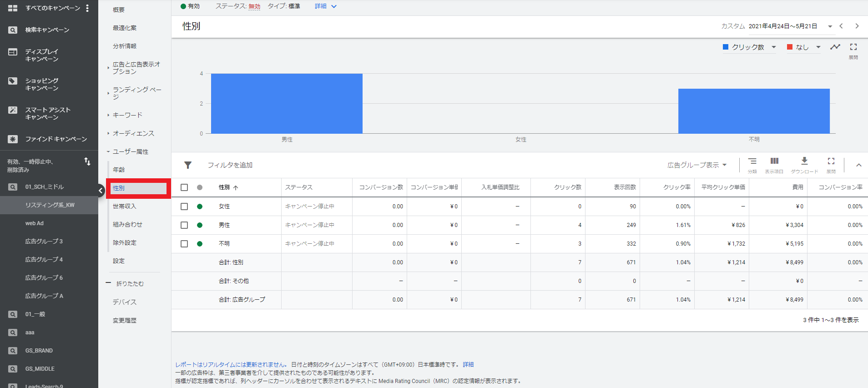Go to the next date range
The width and height of the screenshot is (868, 388).
pos(857,26)
